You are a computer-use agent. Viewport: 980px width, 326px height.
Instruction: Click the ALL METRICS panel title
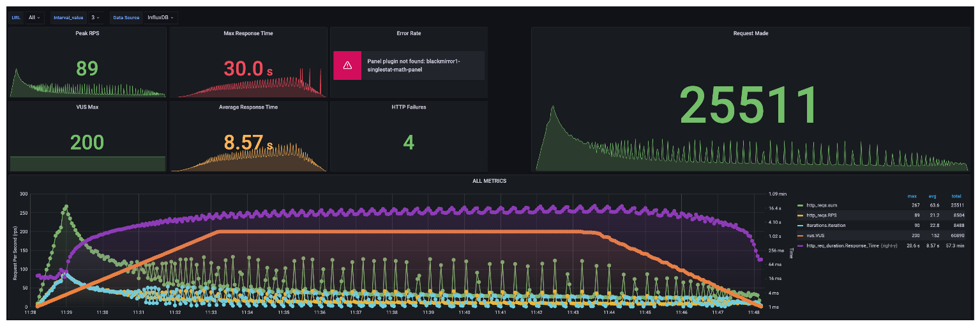tap(489, 181)
